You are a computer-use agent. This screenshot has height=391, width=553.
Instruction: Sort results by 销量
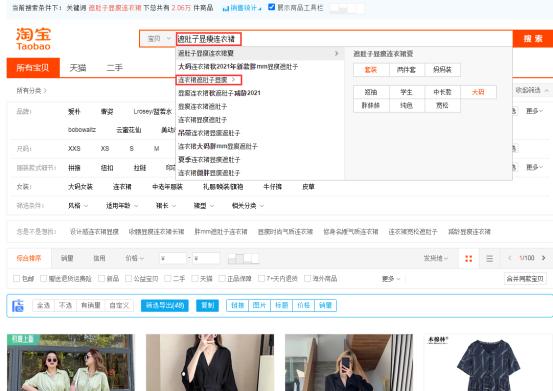tap(67, 258)
